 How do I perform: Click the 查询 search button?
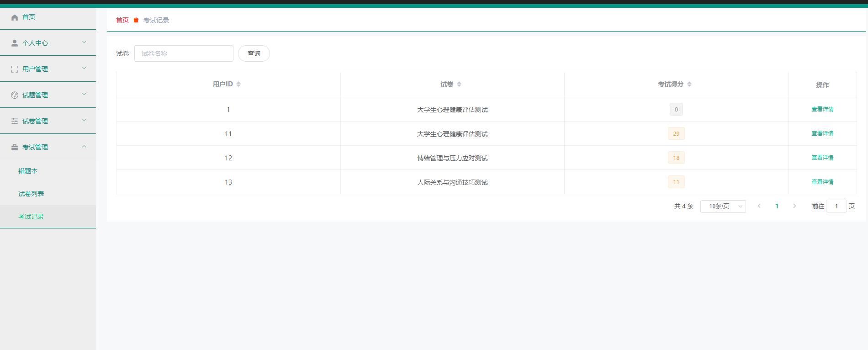254,53
